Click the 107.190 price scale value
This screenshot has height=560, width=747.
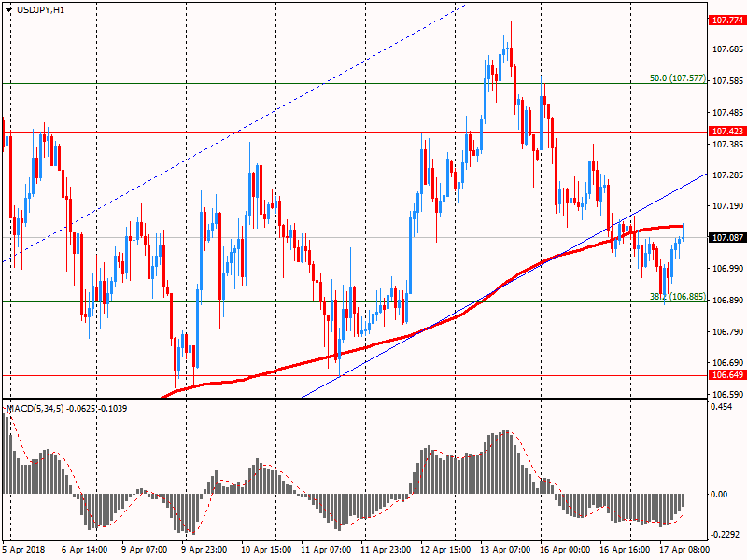click(728, 206)
